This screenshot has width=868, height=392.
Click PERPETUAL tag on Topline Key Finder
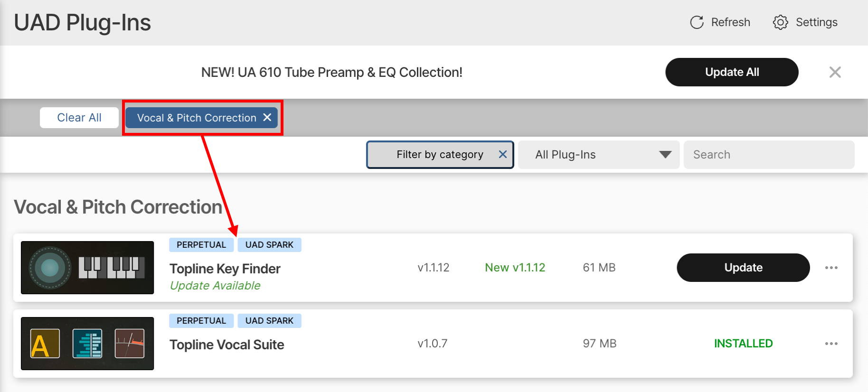201,245
